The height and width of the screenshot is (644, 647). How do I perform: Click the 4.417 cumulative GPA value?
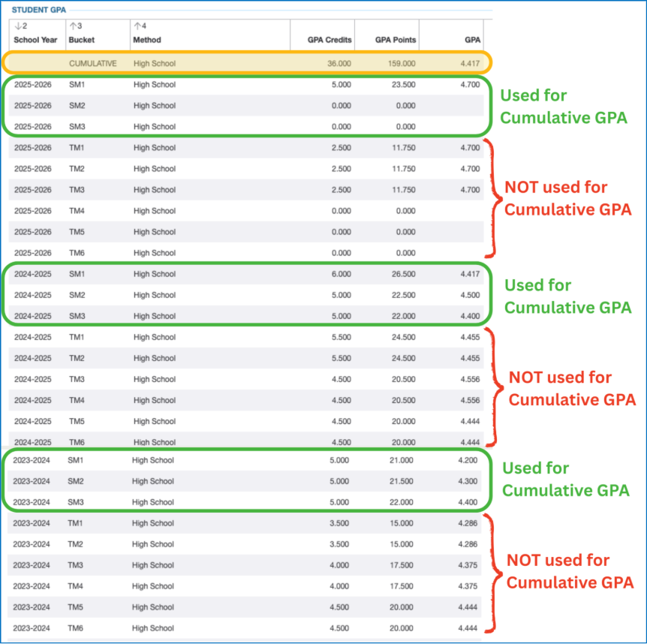pos(467,64)
